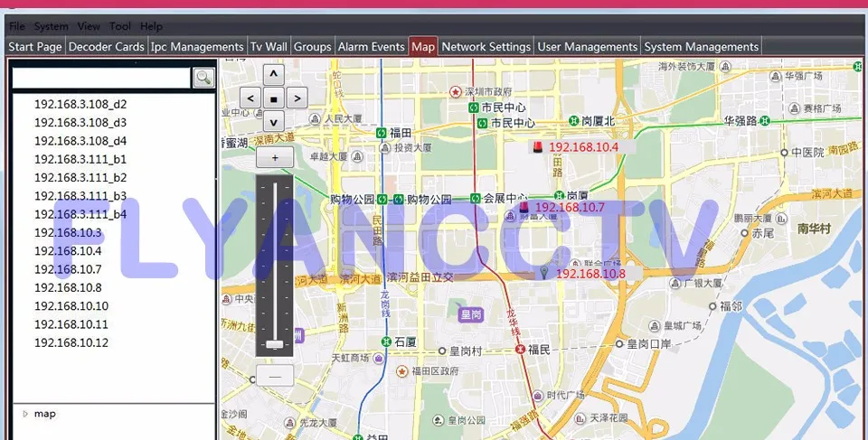The height and width of the screenshot is (440, 868).
Task: Pan the map down with the arrow
Action: 273,121
